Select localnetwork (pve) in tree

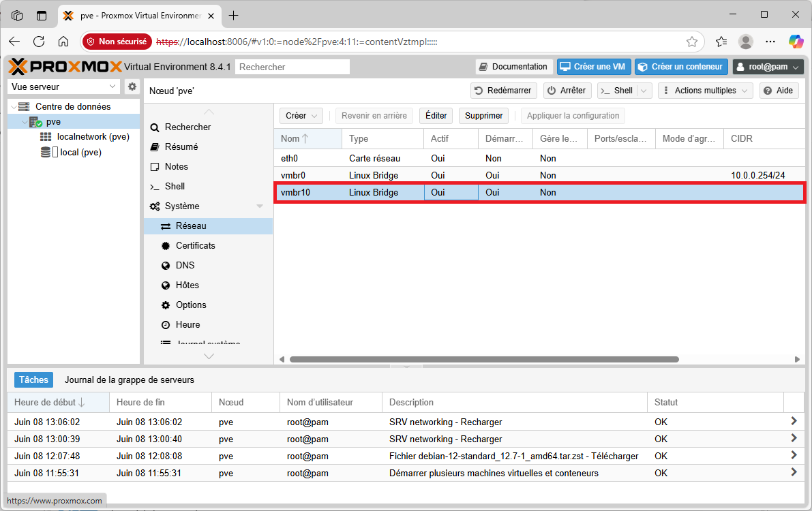(x=93, y=137)
